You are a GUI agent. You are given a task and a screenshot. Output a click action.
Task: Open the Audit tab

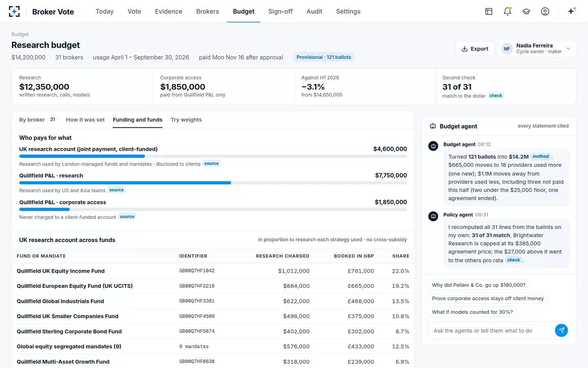[314, 11]
